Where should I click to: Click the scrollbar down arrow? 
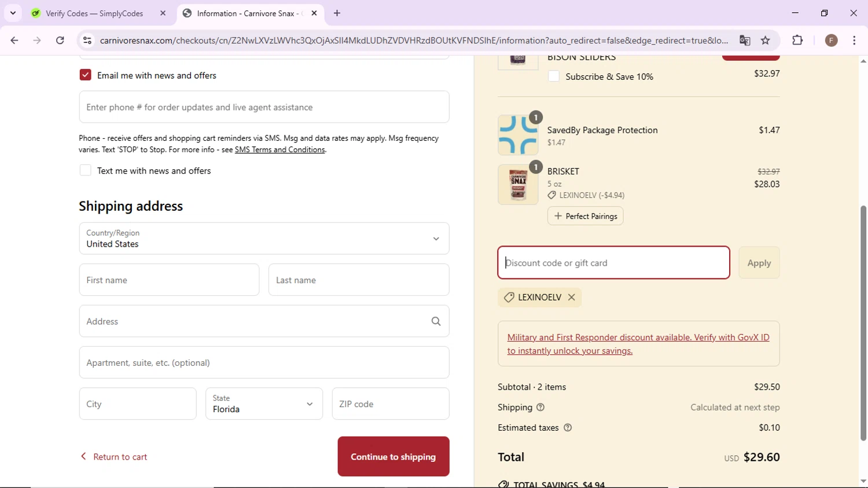tap(863, 481)
